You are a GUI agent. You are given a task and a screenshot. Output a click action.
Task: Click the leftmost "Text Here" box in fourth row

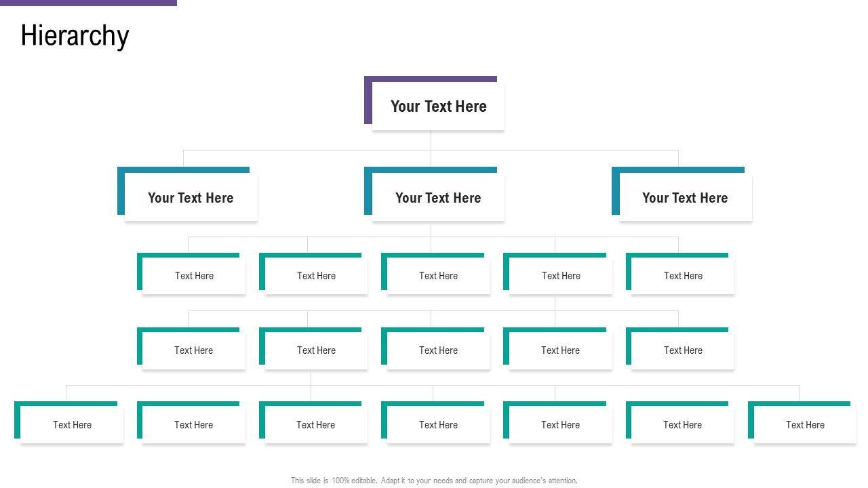[x=193, y=350]
